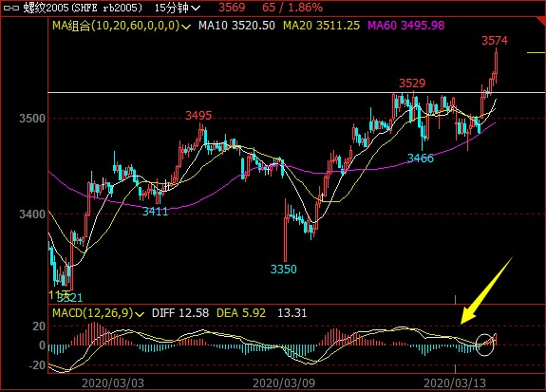Select the MA60 3495.98 label
This screenshot has width=546, height=392.
tap(406, 26)
